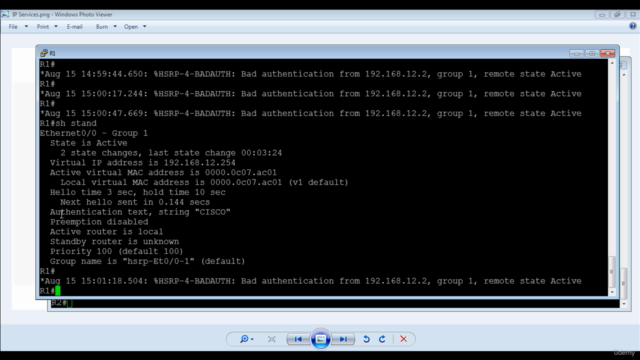
Task: Click the E-mail menu item
Action: tap(74, 27)
